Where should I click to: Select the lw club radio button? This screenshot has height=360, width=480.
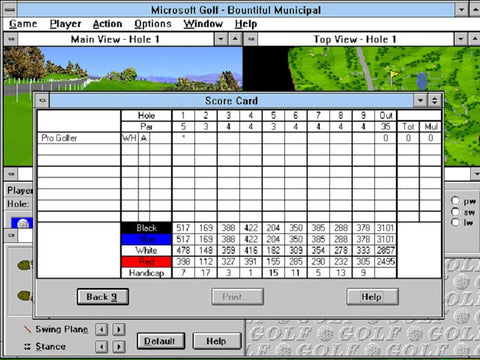(455, 222)
